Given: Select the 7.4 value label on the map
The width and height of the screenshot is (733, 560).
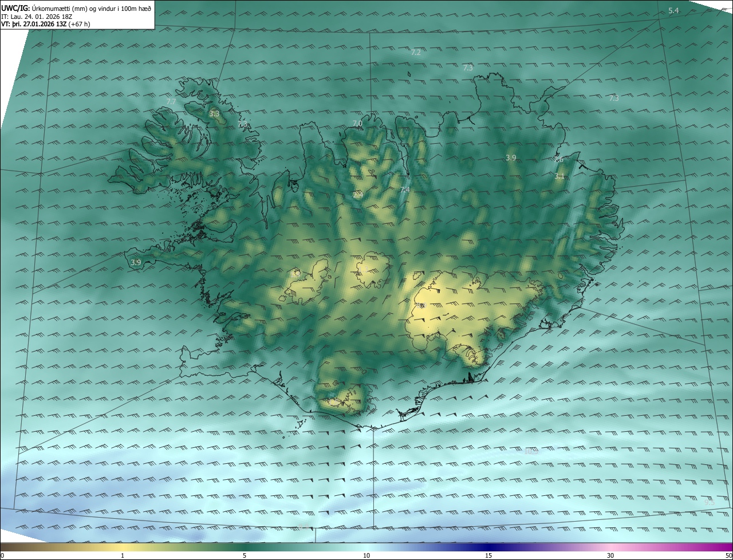Looking at the screenshot, I should coord(405,190).
